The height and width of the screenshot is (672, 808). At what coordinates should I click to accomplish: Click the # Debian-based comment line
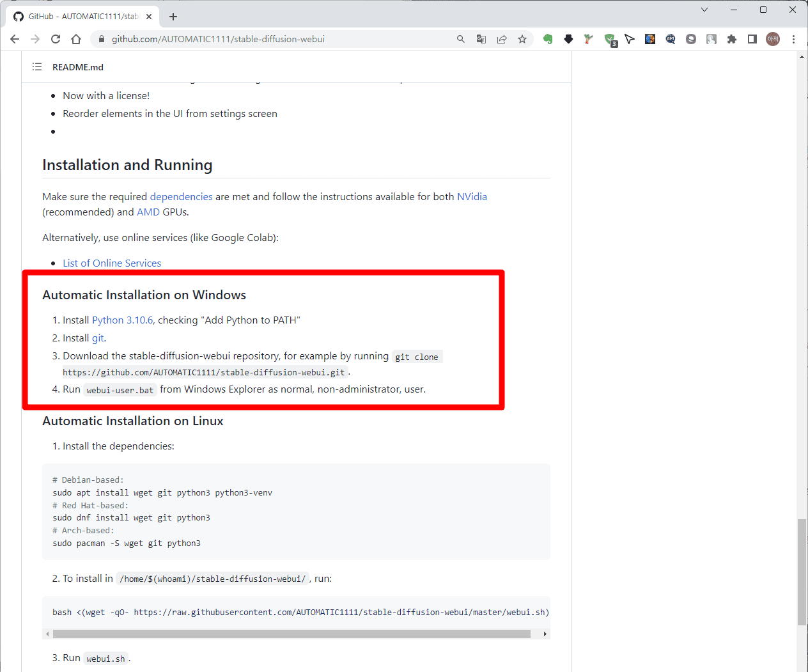point(88,480)
